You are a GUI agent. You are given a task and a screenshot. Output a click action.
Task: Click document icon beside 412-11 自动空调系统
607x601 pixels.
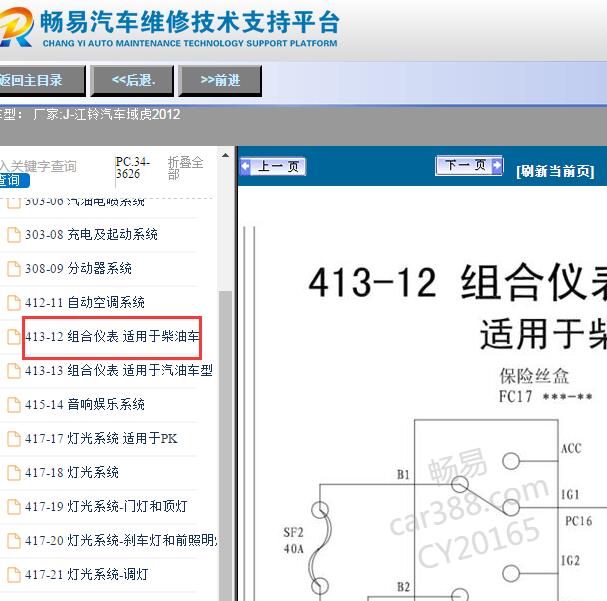[14, 303]
